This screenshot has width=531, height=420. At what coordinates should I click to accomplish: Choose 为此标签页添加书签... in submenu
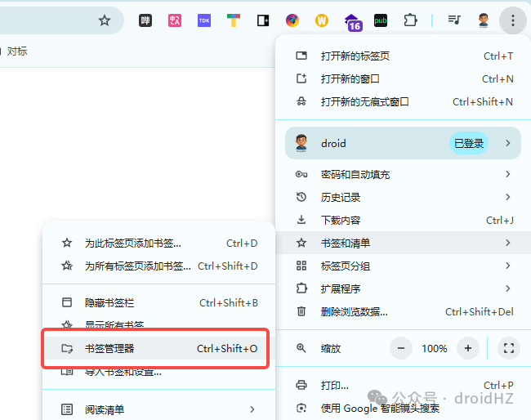(x=159, y=244)
